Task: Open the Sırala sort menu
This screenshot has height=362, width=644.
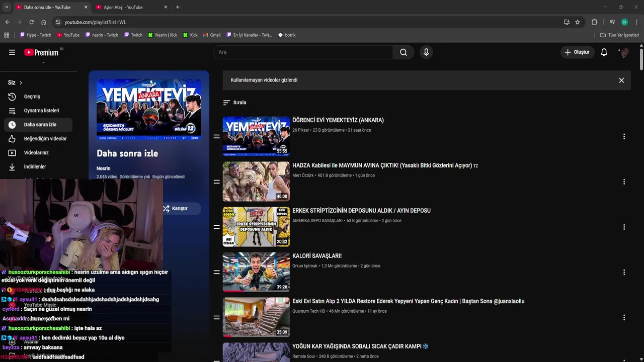Action: pos(235,103)
